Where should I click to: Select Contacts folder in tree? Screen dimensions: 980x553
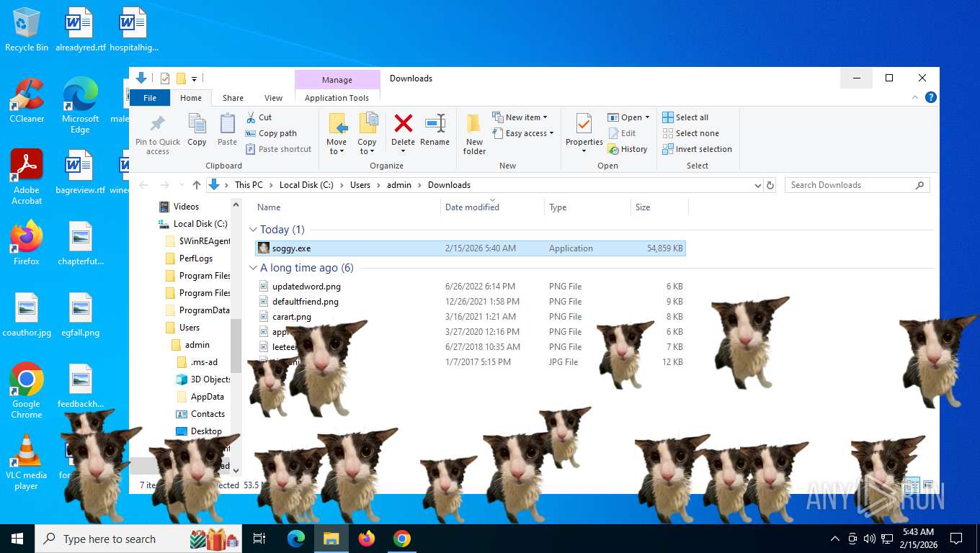coord(208,414)
